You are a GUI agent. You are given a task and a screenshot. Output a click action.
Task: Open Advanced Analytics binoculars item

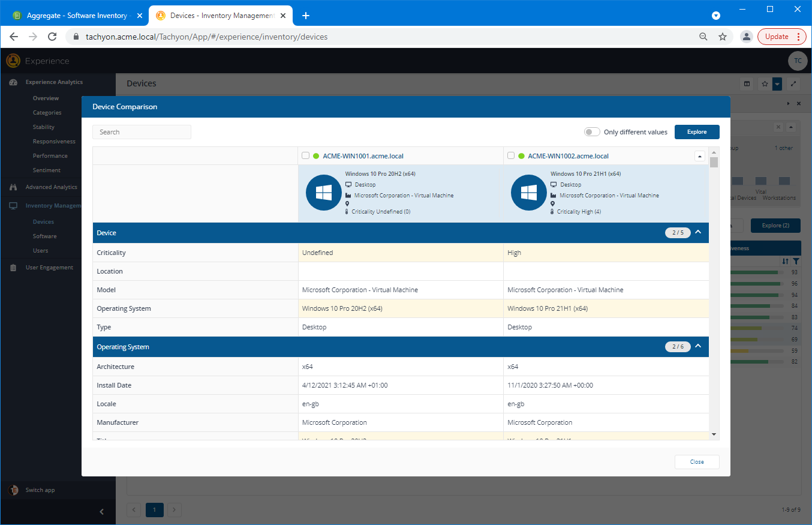pos(13,187)
